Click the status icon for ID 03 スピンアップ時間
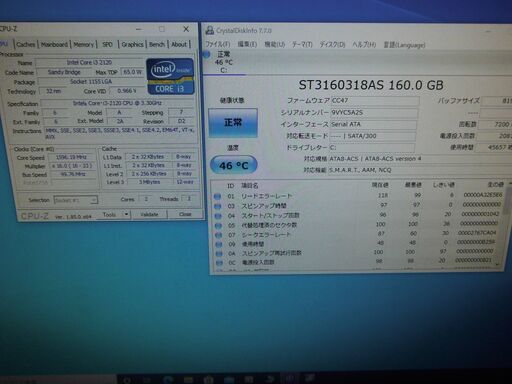512x384 pixels. 218,206
